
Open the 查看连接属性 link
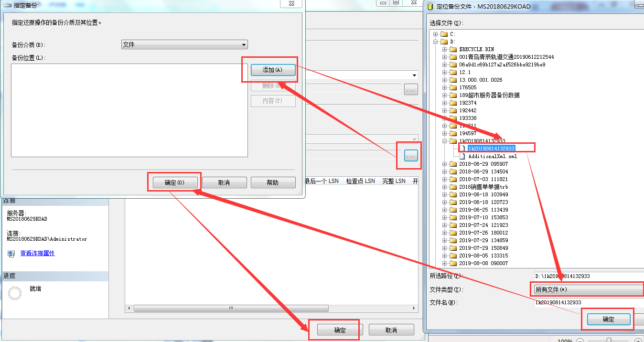[x=37, y=253]
